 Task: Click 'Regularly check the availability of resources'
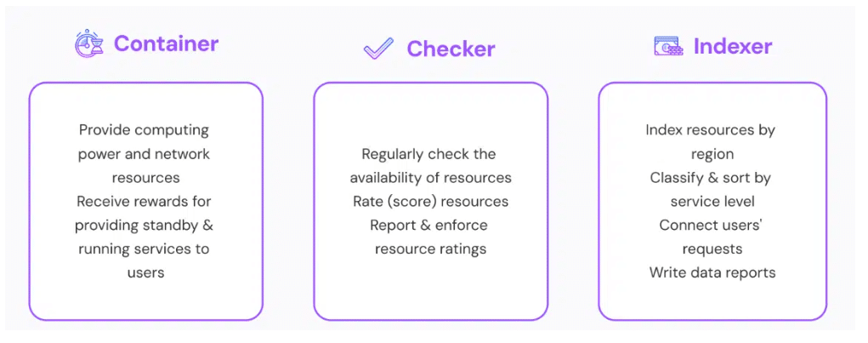tap(431, 166)
